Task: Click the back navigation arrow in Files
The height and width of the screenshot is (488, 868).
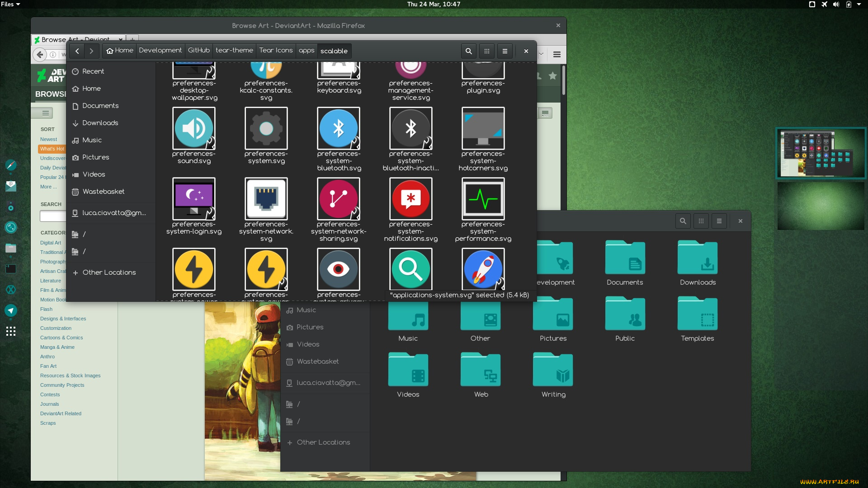Action: pos(77,51)
